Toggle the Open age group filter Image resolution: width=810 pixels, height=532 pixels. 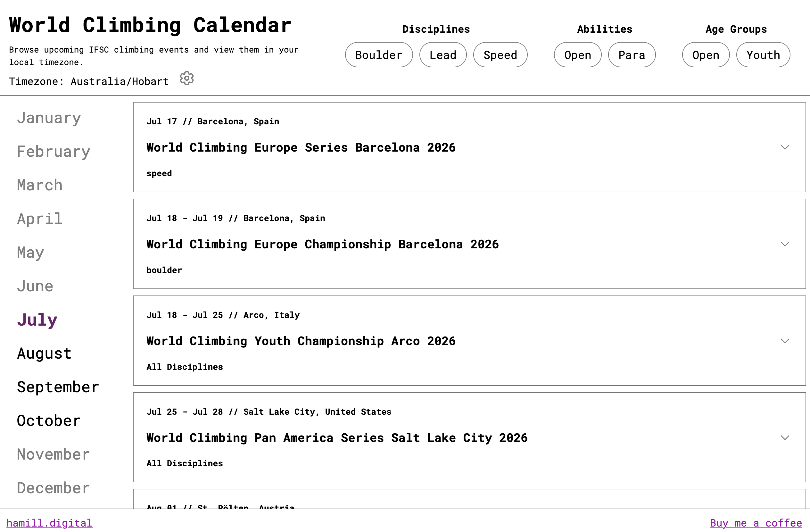(x=706, y=55)
